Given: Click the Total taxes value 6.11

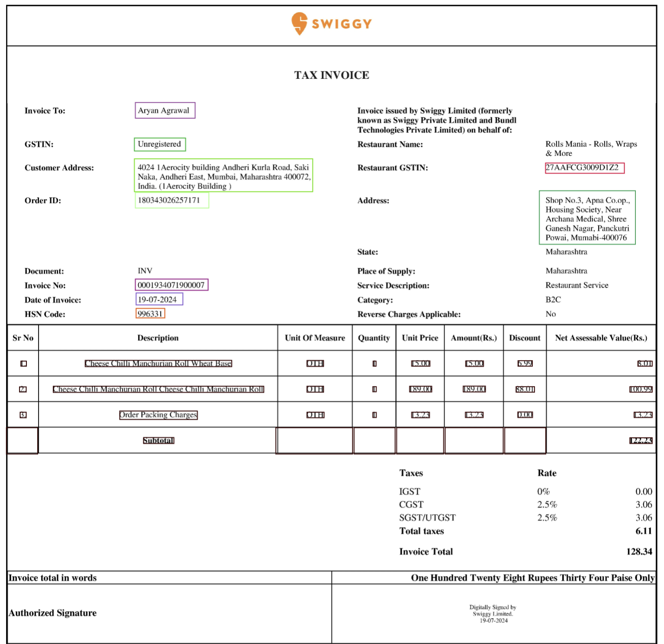Looking at the screenshot, I should [x=644, y=531].
